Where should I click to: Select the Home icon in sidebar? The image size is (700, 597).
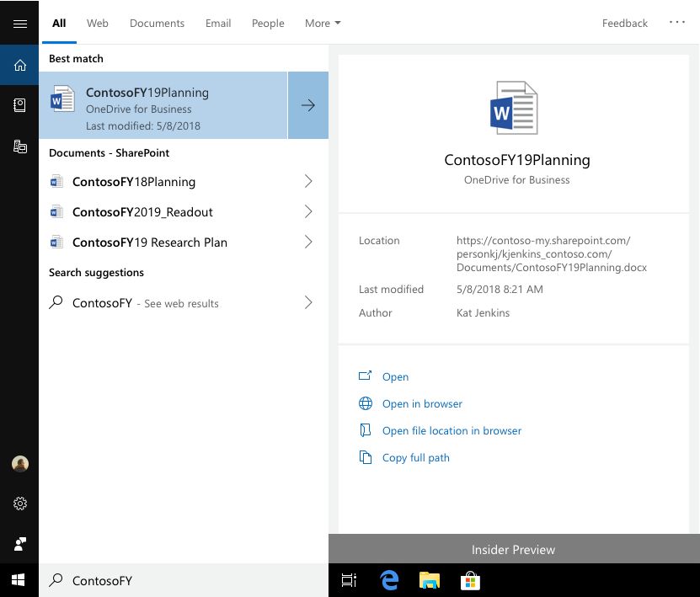pos(19,65)
